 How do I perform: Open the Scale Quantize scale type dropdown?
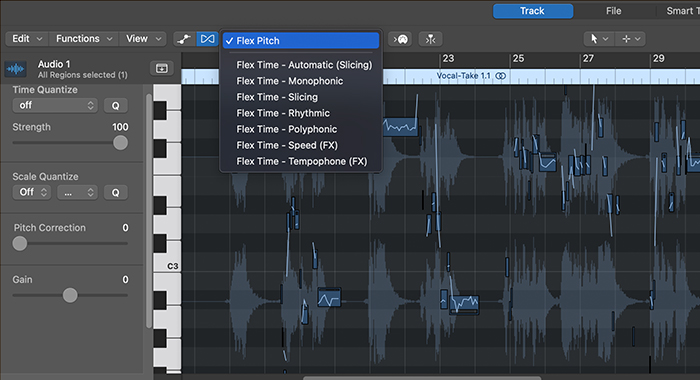coord(77,192)
